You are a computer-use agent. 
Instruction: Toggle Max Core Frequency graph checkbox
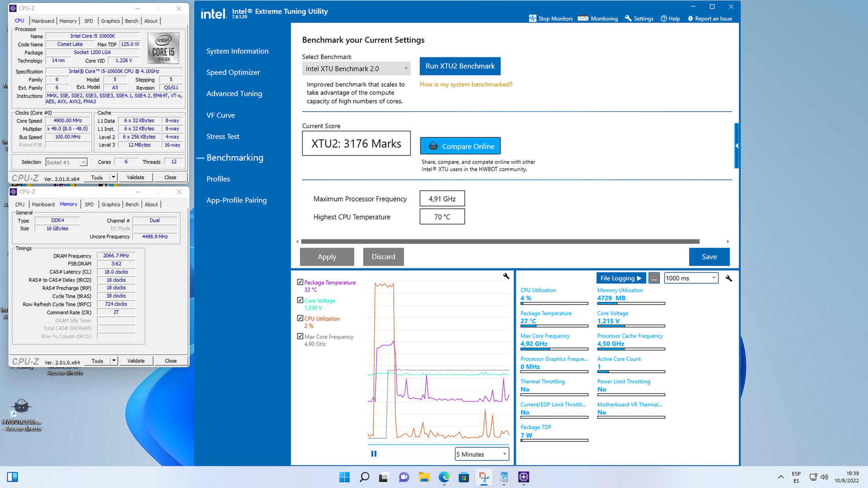[x=300, y=336]
